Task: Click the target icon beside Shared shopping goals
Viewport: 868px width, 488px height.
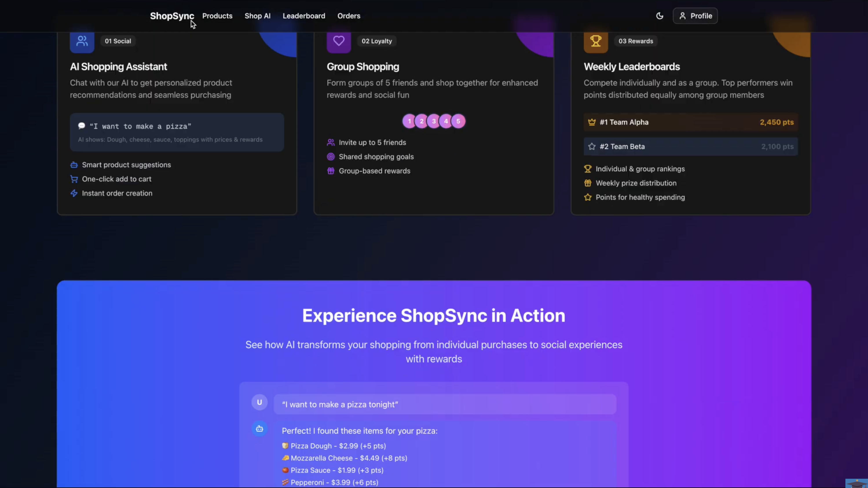Action: [x=331, y=156]
